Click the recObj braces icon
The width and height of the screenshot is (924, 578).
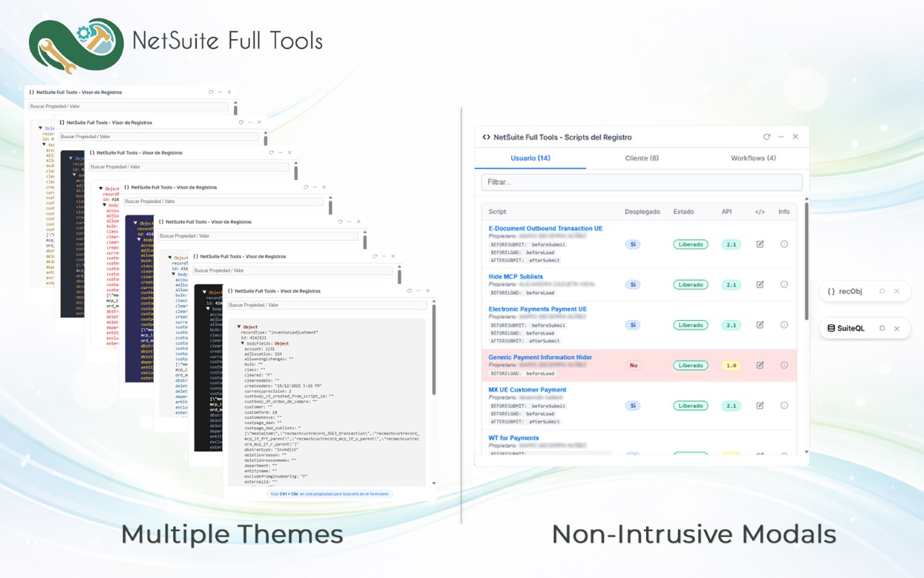coord(832,291)
